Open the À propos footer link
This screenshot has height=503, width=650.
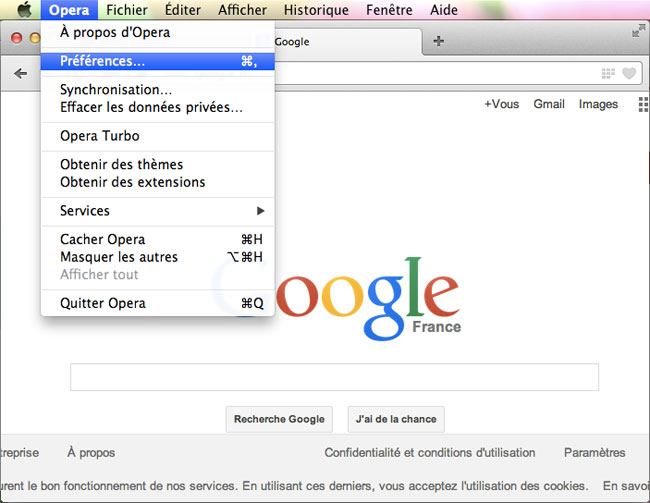91,452
